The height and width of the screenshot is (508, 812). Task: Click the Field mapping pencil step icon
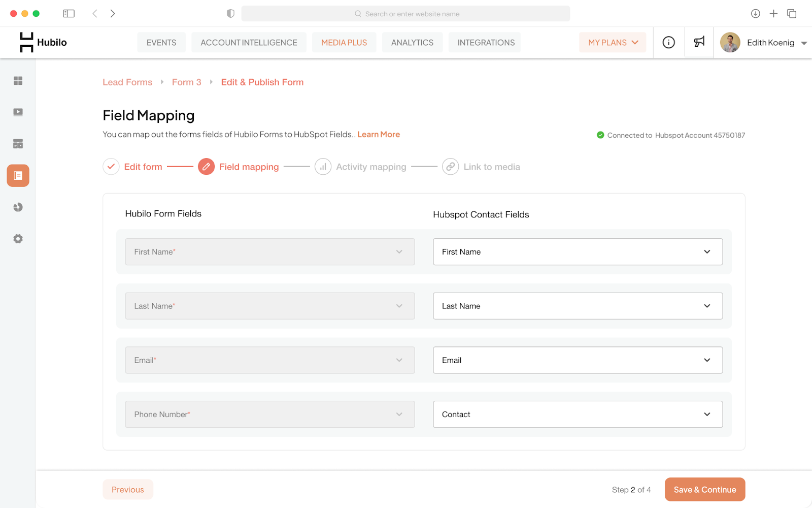point(206,167)
